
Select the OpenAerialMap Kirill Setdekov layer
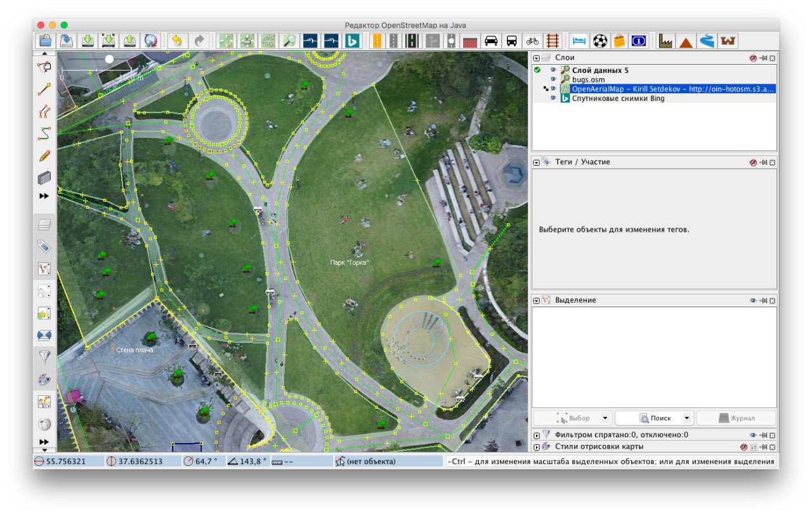pyautogui.click(x=653, y=89)
